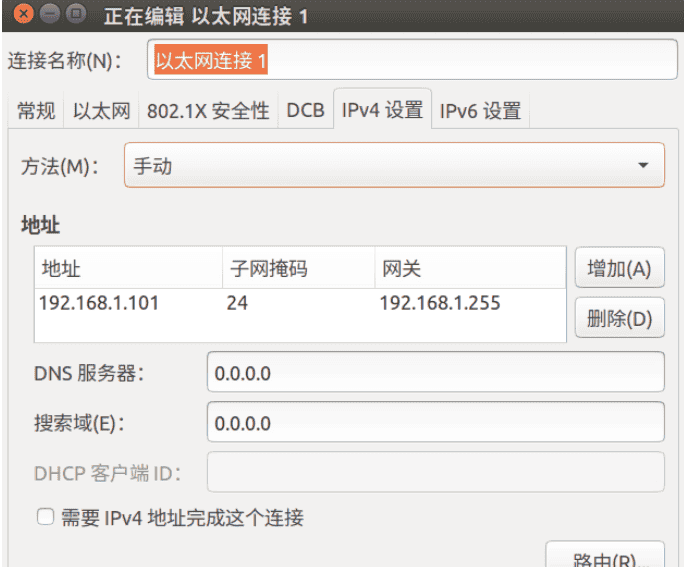Screen dimensions: 684x567
Task: Click the 子网掩码 column header
Action: coord(299,268)
